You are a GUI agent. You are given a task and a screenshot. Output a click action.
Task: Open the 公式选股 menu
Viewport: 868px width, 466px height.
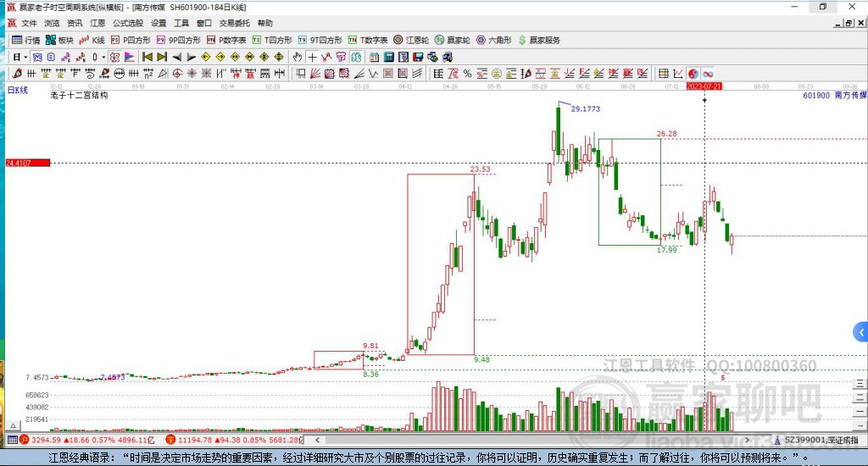[128, 23]
